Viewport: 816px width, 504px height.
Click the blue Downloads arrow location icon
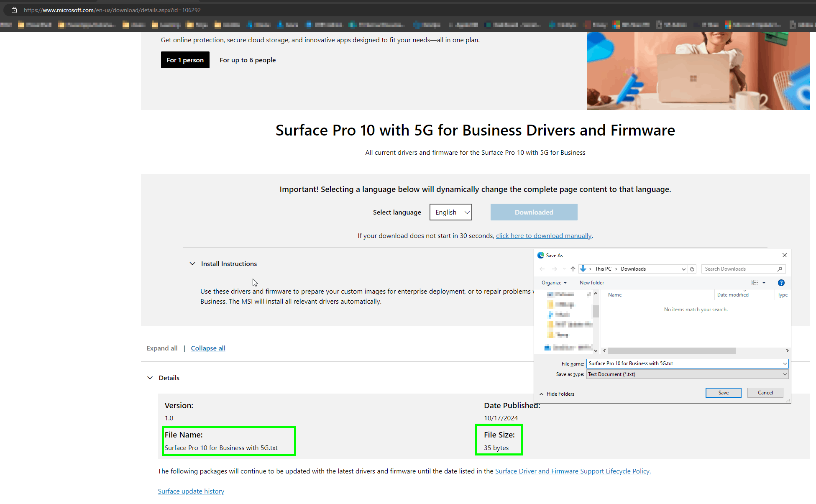pyautogui.click(x=583, y=269)
